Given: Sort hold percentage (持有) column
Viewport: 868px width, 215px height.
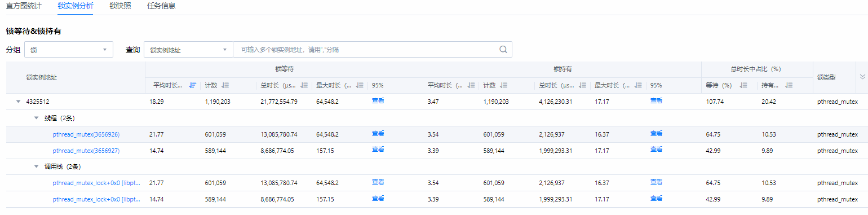Looking at the screenshot, I should (x=789, y=85).
